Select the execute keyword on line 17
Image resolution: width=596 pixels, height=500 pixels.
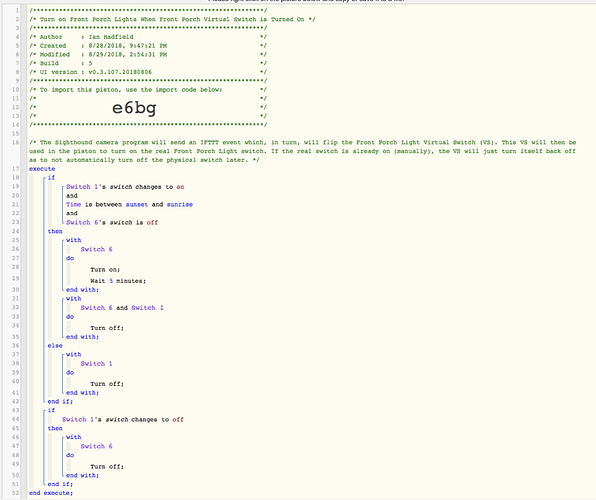coord(42,169)
